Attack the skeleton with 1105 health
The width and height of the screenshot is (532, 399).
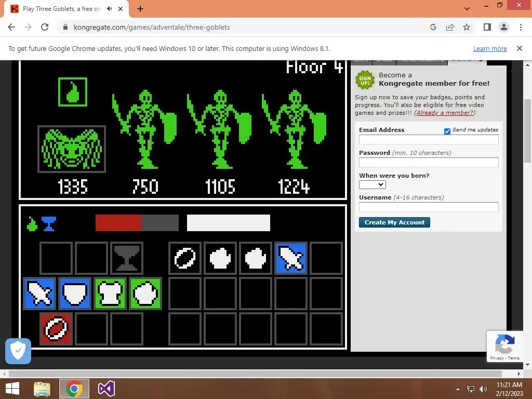[x=220, y=129]
